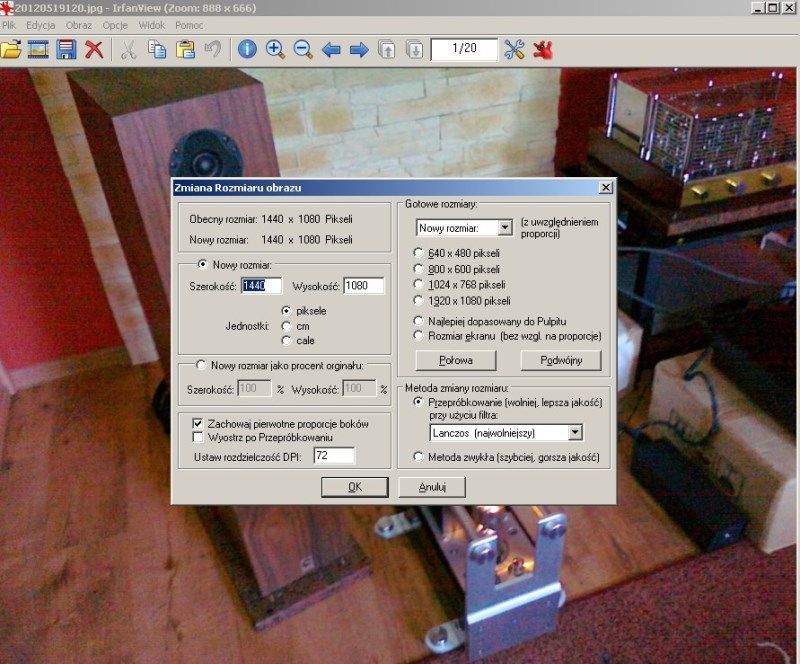
Task: Jump to previous page icon
Action: pyautogui.click(x=387, y=50)
